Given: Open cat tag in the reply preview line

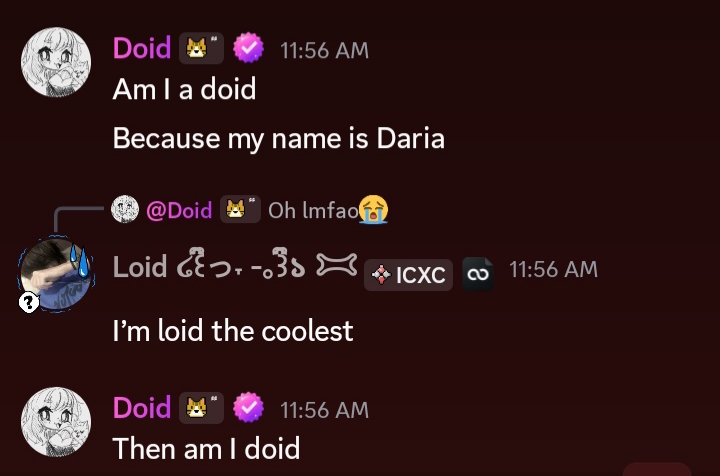Looking at the screenshot, I should [240, 209].
